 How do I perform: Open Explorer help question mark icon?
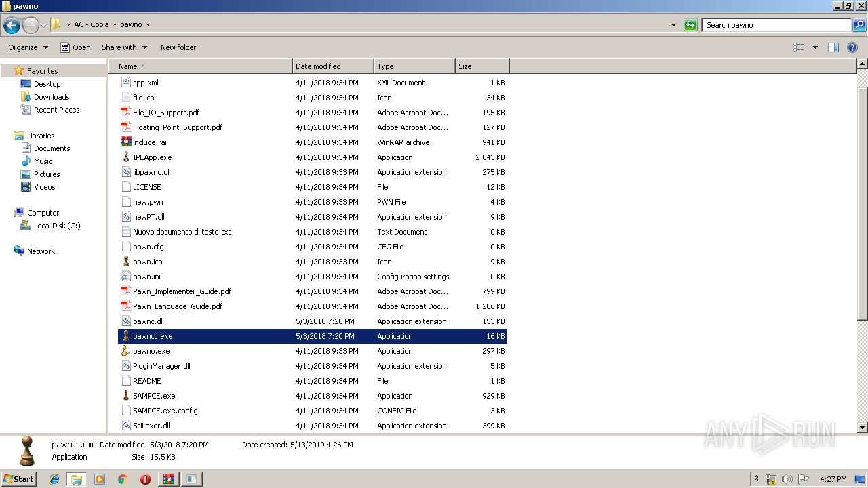pyautogui.click(x=852, y=47)
